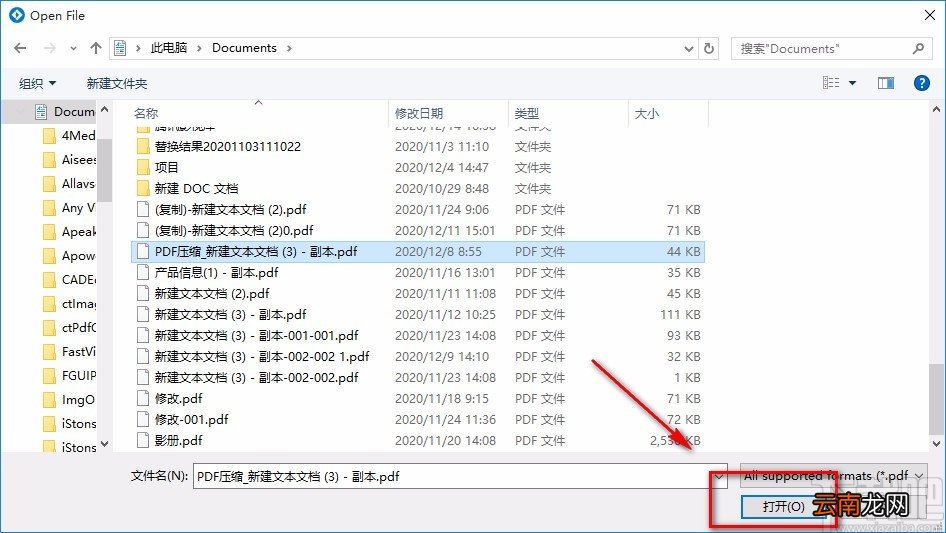Expand the file name dropdown
Viewport: 946px width, 533px height.
click(719, 476)
